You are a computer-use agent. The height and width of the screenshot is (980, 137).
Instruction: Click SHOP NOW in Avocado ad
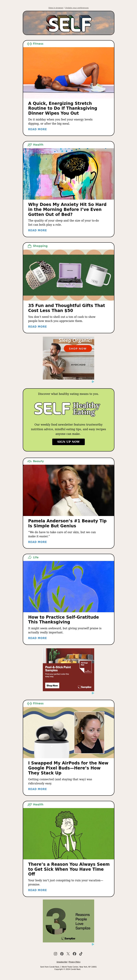[x=78, y=349]
